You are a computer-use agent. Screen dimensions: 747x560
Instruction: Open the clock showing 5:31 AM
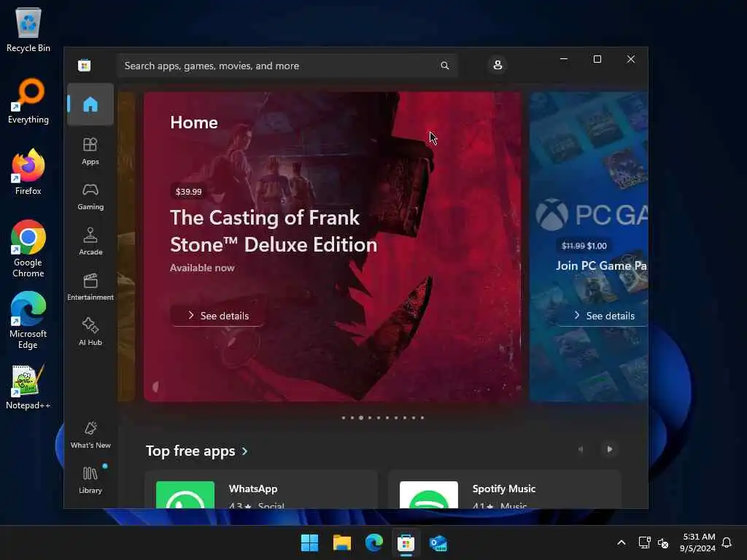pyautogui.click(x=697, y=542)
